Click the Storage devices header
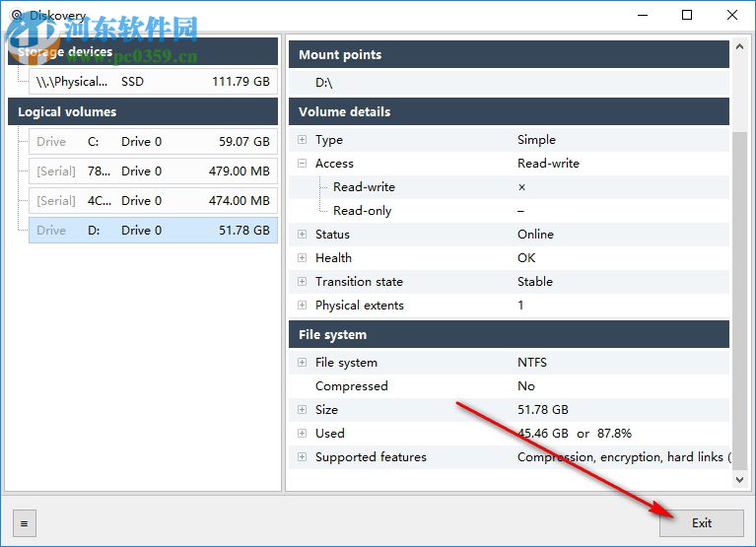 pyautogui.click(x=143, y=51)
